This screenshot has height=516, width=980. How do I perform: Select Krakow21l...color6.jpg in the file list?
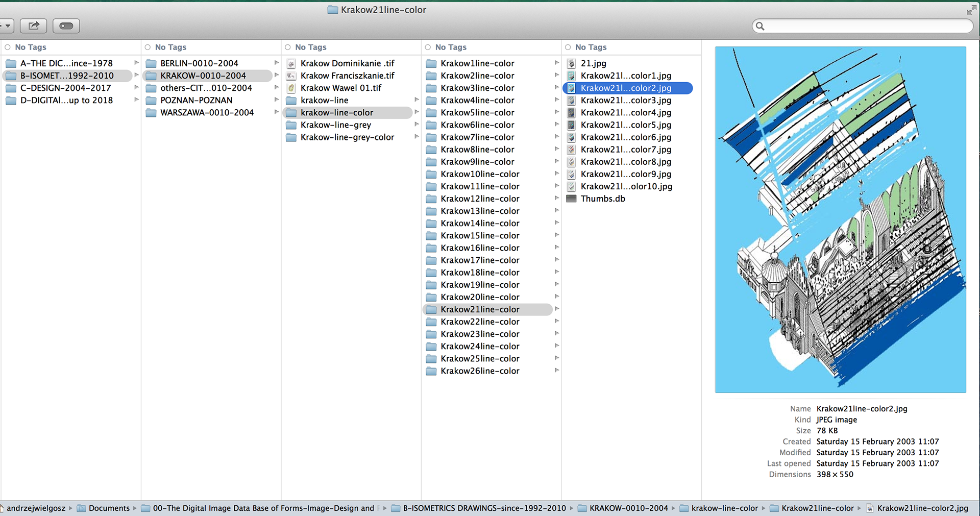pos(627,137)
